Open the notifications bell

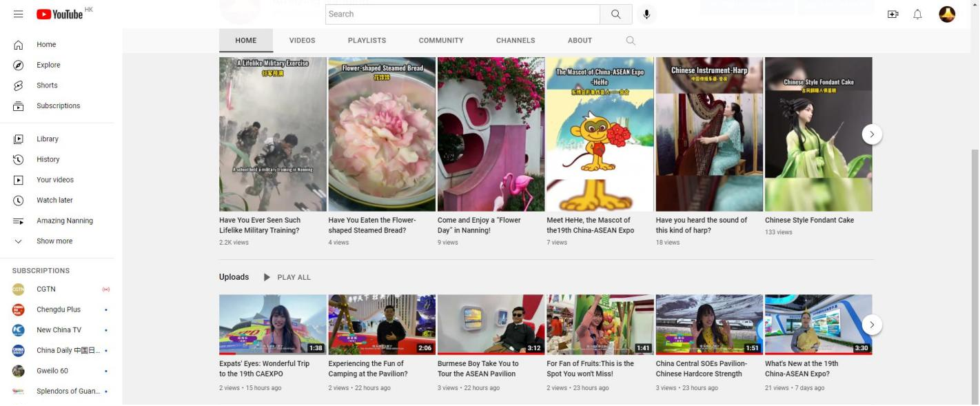917,14
